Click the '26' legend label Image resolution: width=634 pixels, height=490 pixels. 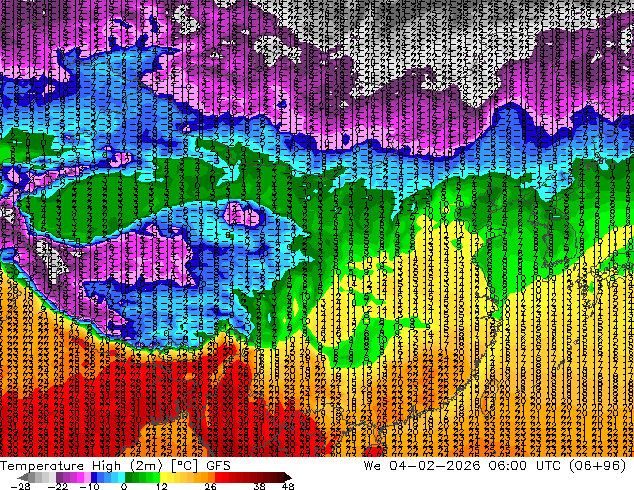point(210,486)
